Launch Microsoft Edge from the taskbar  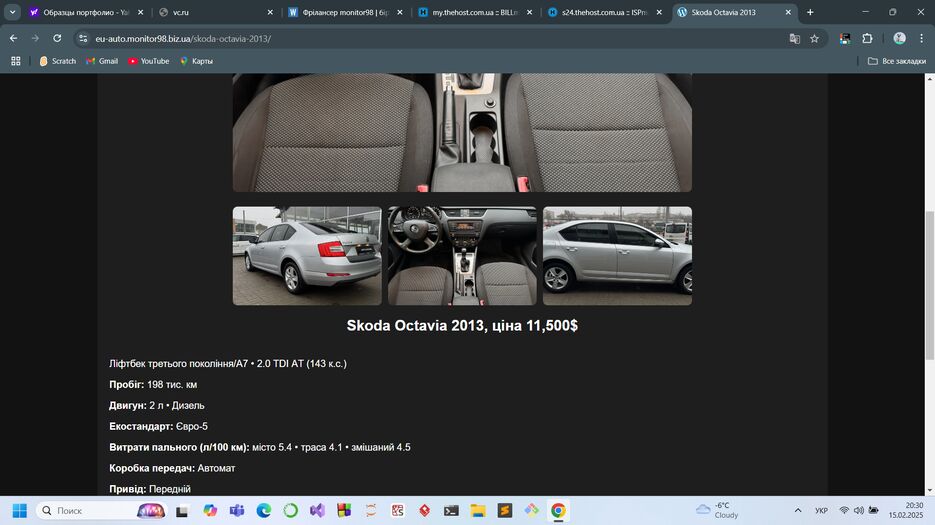click(x=264, y=511)
